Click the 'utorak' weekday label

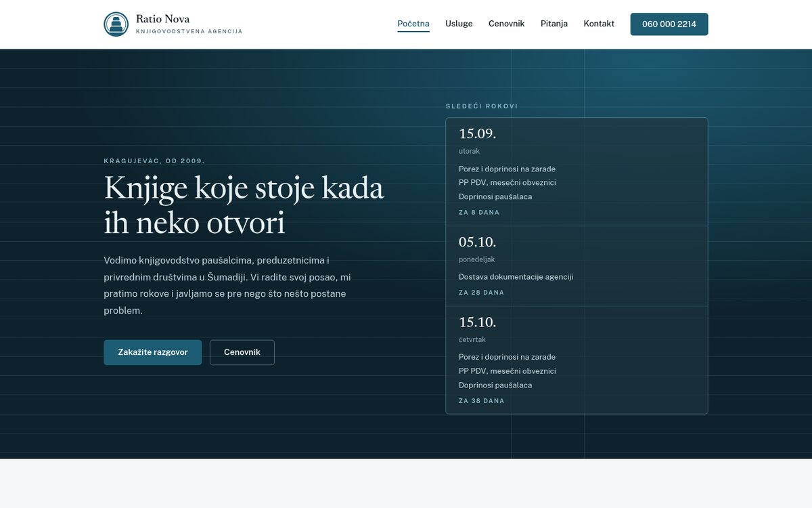coord(469,151)
